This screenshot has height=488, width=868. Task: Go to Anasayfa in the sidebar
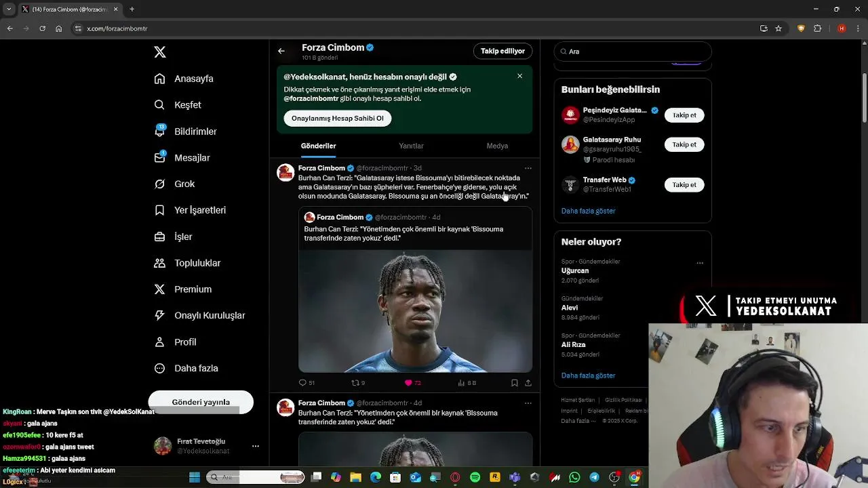[x=184, y=79]
